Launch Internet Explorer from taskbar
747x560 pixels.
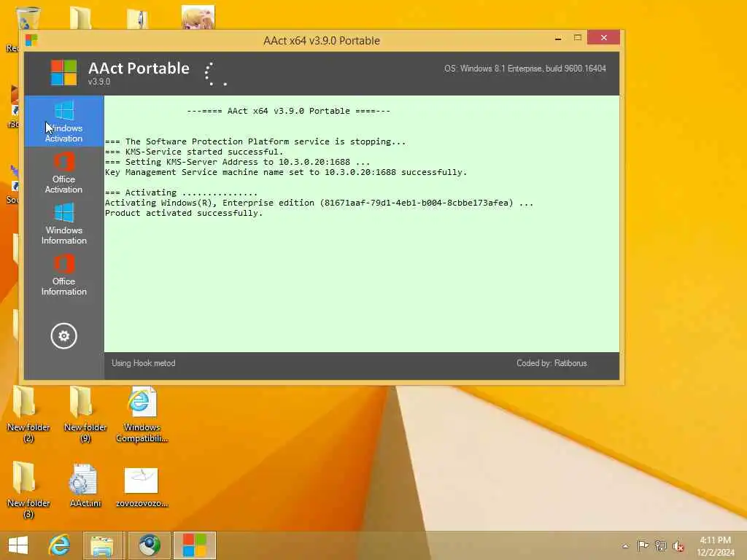(x=60, y=545)
